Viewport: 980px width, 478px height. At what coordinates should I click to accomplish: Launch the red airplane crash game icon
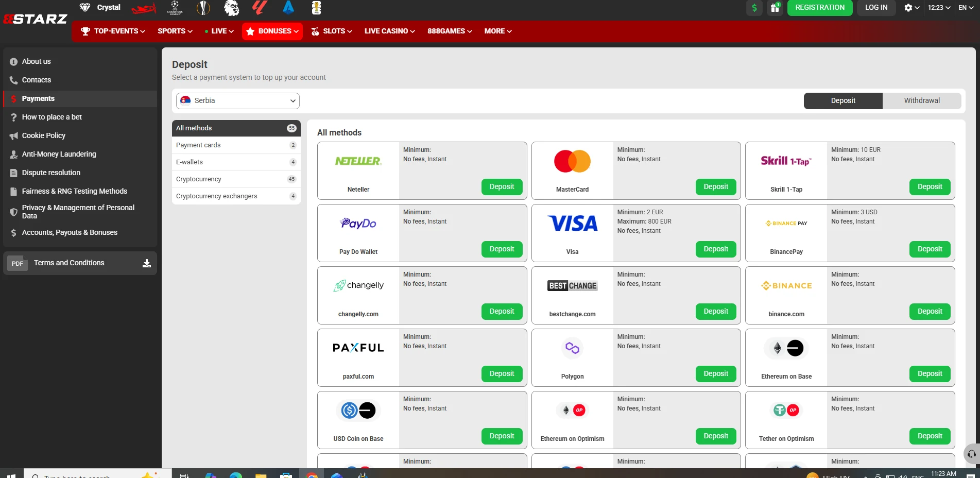tap(144, 8)
